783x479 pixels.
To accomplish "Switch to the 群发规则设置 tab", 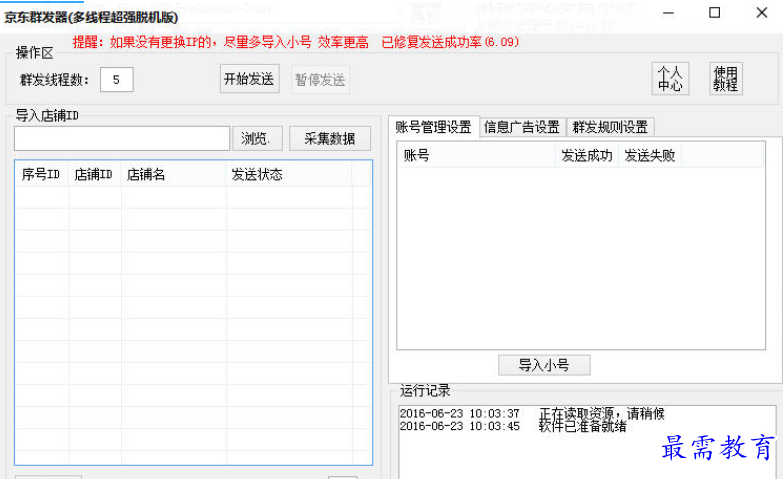I will coord(610,127).
